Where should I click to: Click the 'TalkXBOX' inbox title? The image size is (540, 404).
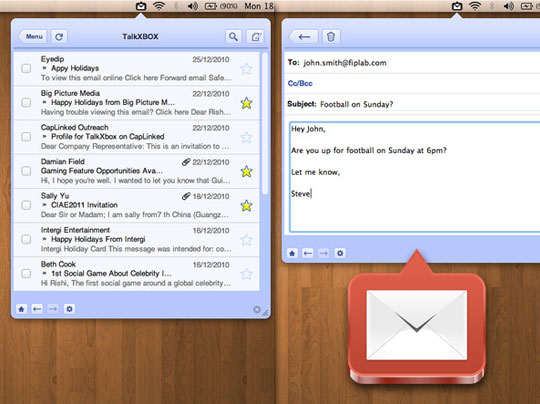tap(140, 37)
